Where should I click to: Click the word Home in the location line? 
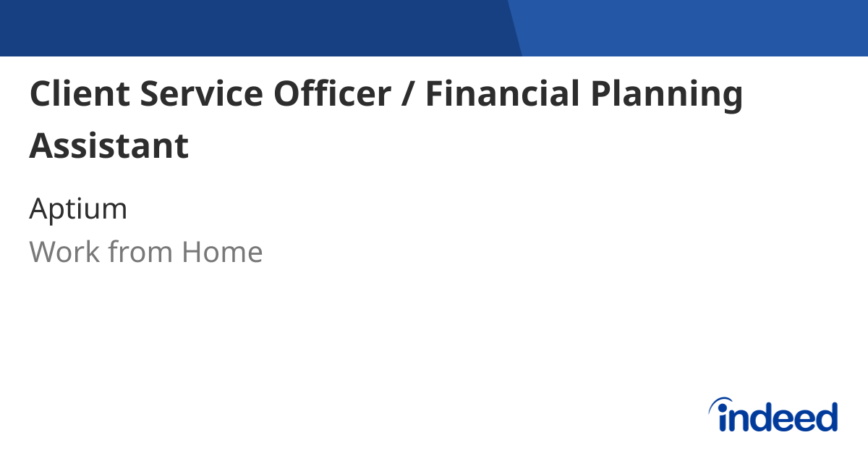tap(222, 252)
